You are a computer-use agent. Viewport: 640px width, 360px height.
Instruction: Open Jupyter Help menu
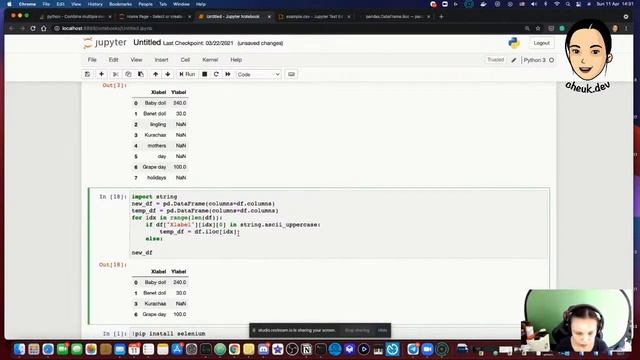pyautogui.click(x=236, y=60)
